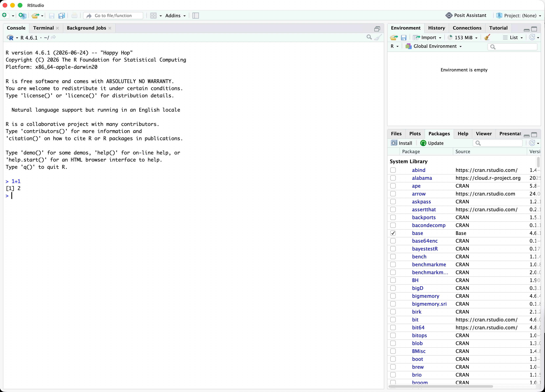Click the Packages horizontal scrollbar
Screen dimensions: 545x392
click(441, 386)
